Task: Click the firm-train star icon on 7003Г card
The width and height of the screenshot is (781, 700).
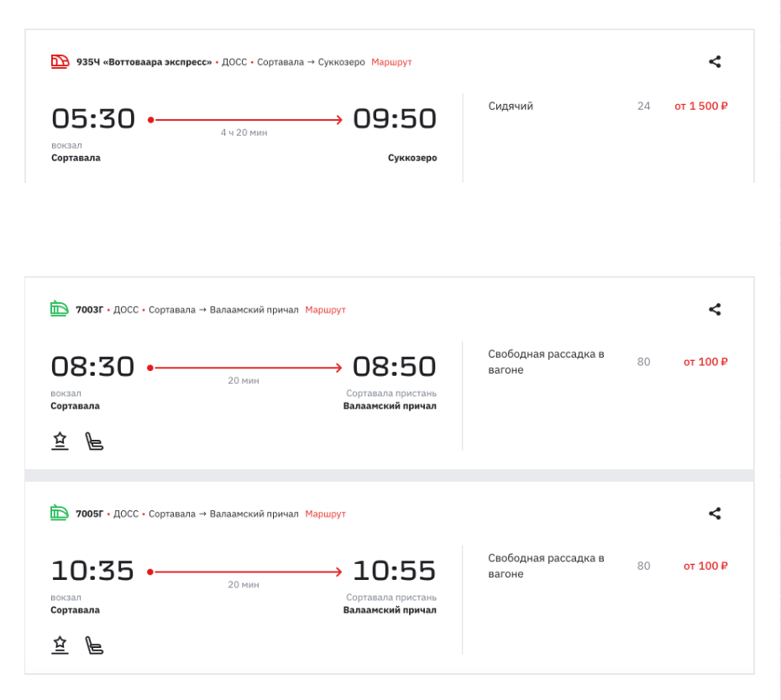Action: pyautogui.click(x=60, y=439)
